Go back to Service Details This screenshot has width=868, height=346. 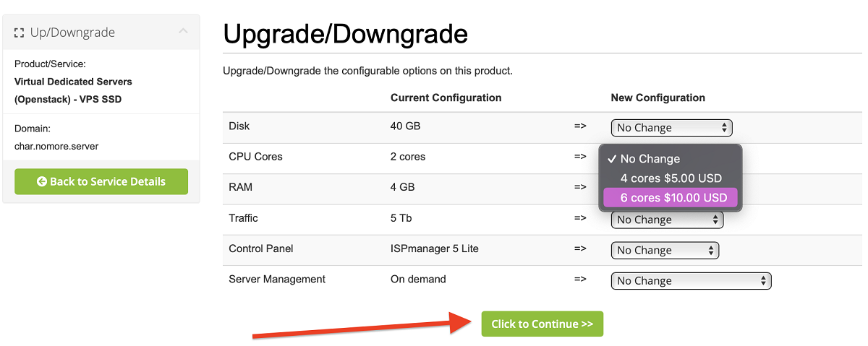pyautogui.click(x=101, y=181)
